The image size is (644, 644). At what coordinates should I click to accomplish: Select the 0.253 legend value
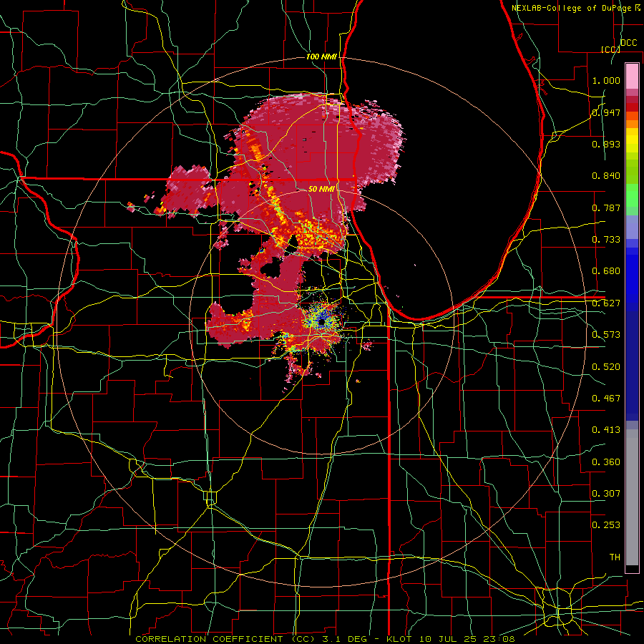(x=606, y=525)
